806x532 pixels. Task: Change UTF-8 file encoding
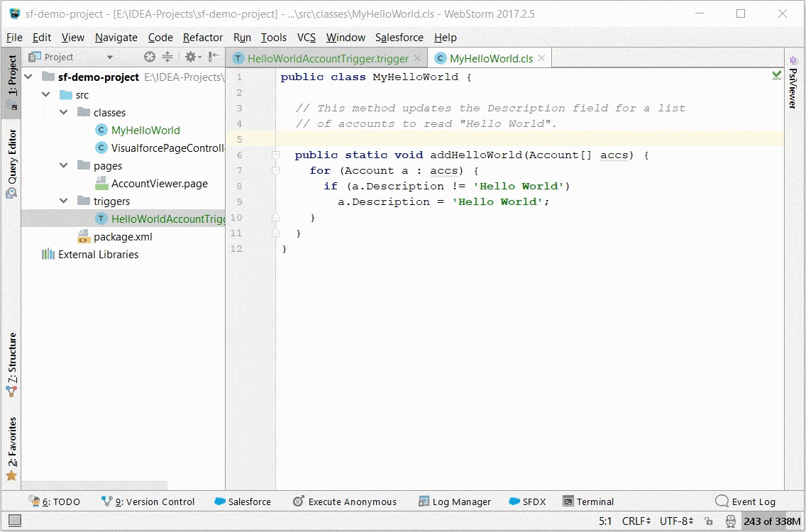pos(676,521)
